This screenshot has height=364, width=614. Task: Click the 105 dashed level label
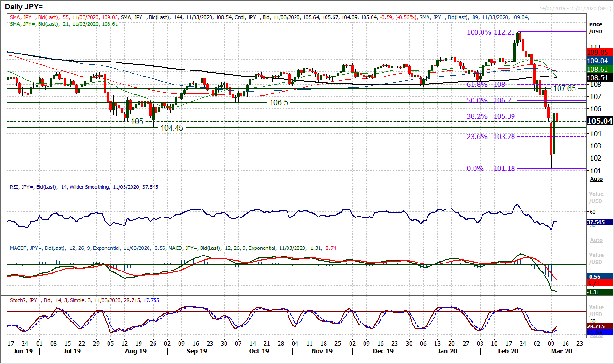coord(138,121)
